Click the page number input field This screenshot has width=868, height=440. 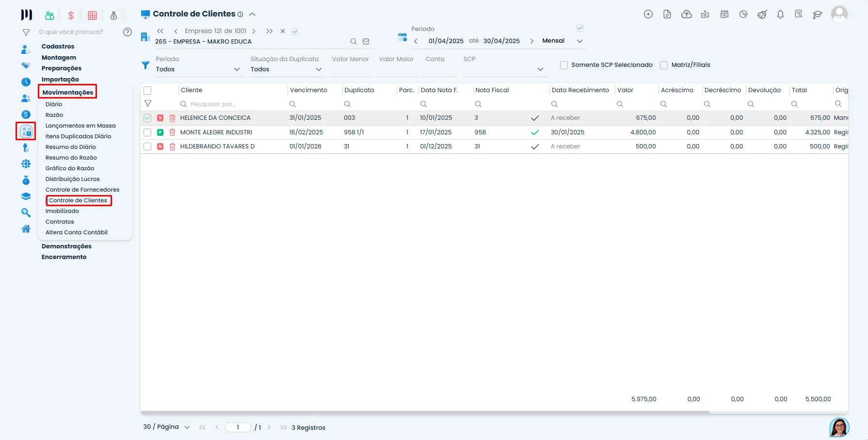[238, 427]
